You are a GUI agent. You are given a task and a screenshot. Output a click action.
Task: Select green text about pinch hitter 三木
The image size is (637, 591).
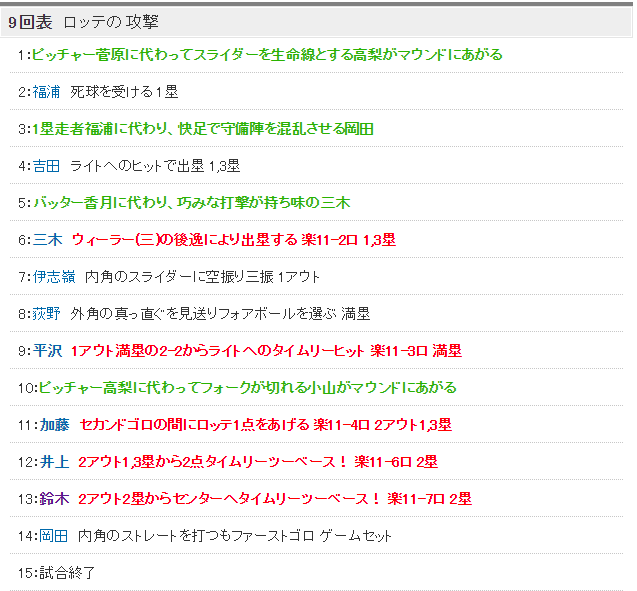pyautogui.click(x=191, y=203)
